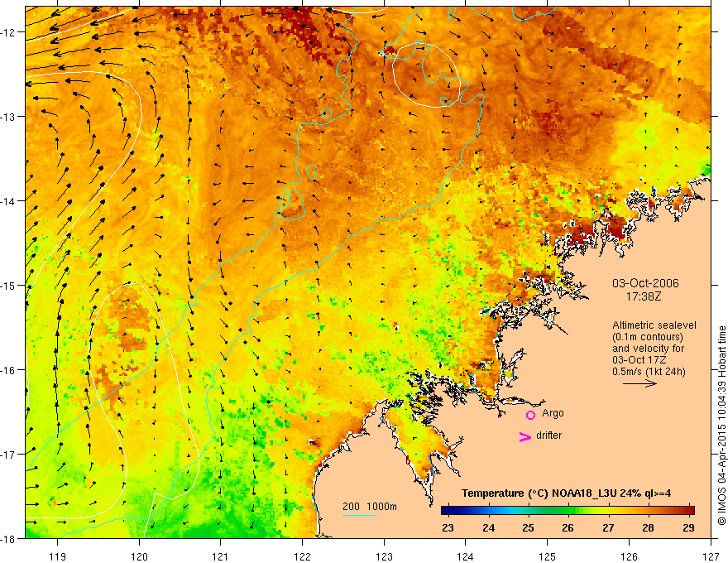Click the magenta Argo circle legend marker

click(530, 415)
